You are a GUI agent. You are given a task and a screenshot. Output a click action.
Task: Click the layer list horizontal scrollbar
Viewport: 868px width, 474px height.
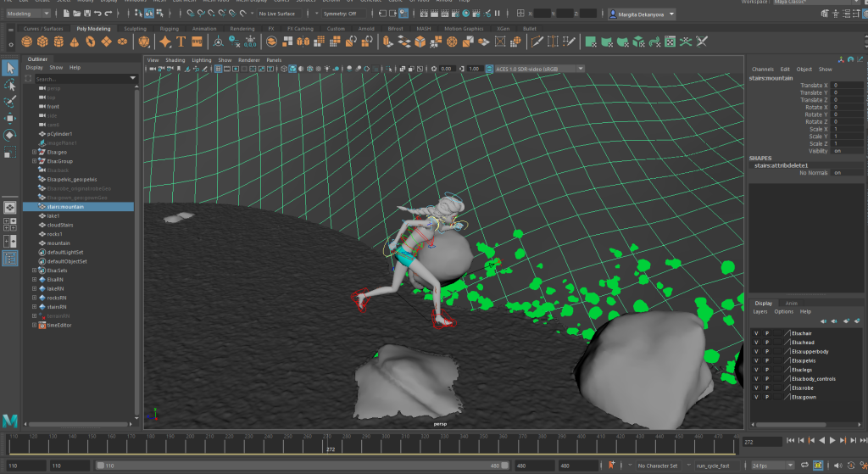coord(789,425)
